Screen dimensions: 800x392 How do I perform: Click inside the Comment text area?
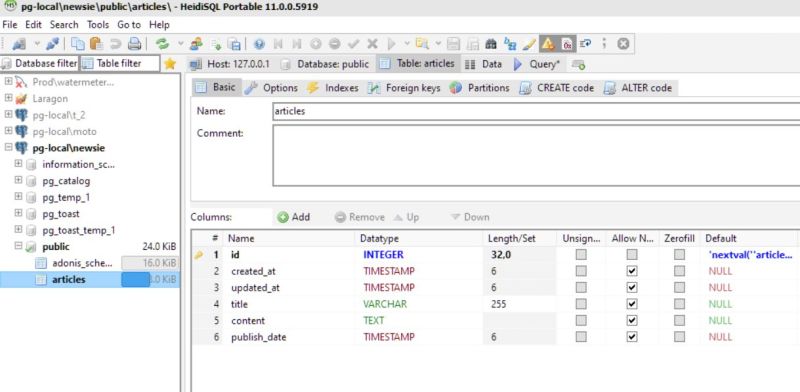click(x=536, y=156)
